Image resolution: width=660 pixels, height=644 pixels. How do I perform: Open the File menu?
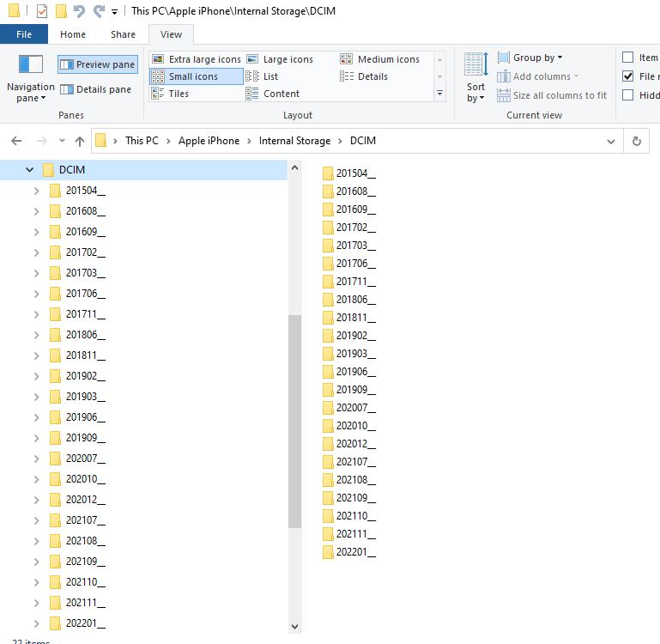[x=24, y=34]
